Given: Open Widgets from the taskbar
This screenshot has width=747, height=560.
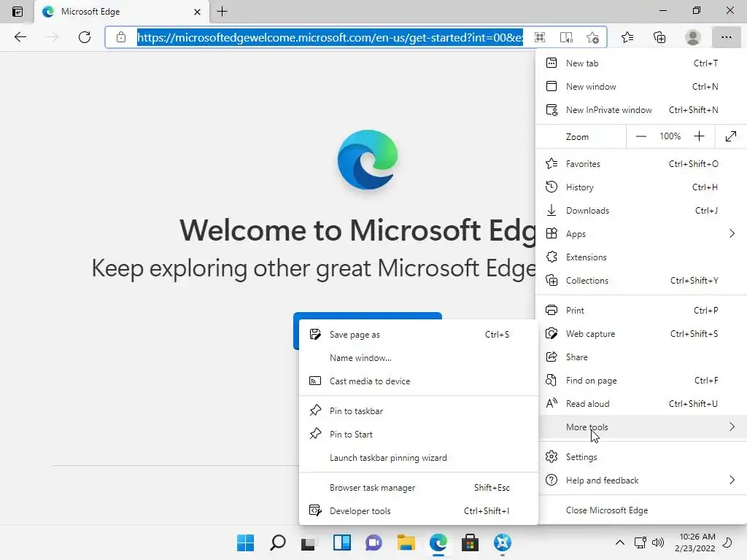Looking at the screenshot, I should [342, 542].
